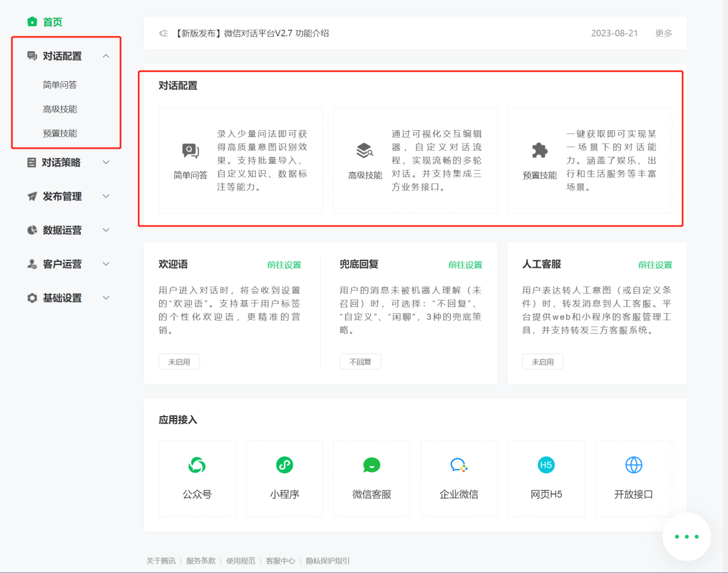728x573 pixels.
Task: Select the 微信客服 chat bubble icon
Action: click(371, 466)
